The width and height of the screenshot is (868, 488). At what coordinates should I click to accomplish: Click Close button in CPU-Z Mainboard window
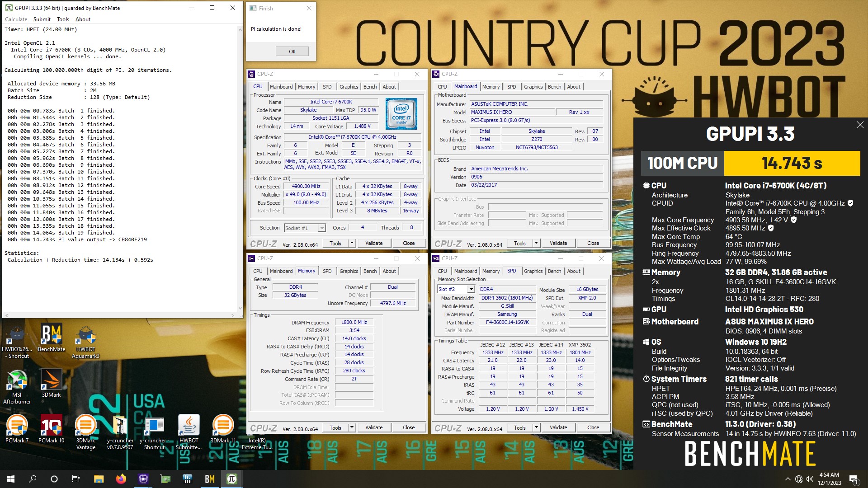coord(593,243)
